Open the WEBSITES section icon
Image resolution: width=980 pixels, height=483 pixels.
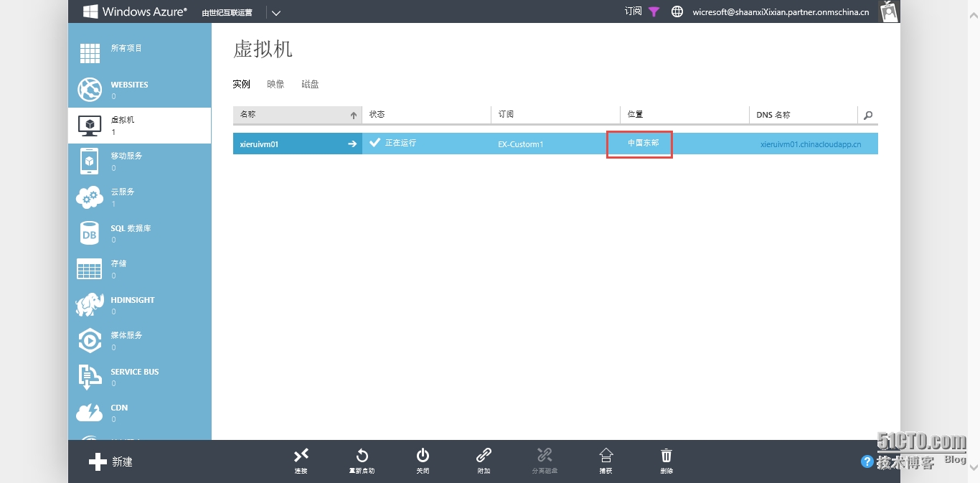click(90, 90)
